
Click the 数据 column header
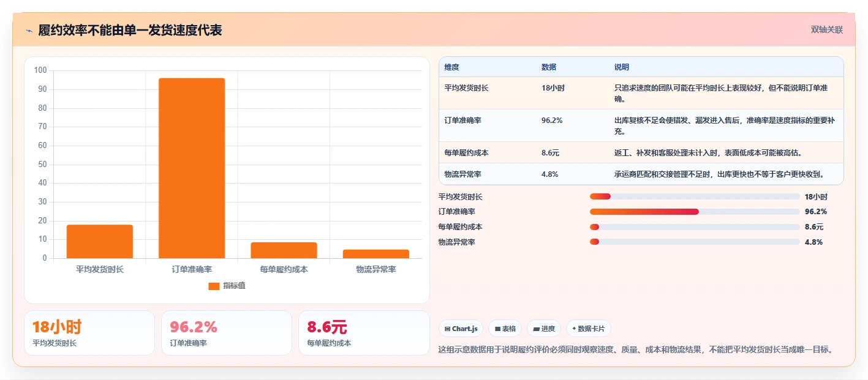coord(549,67)
